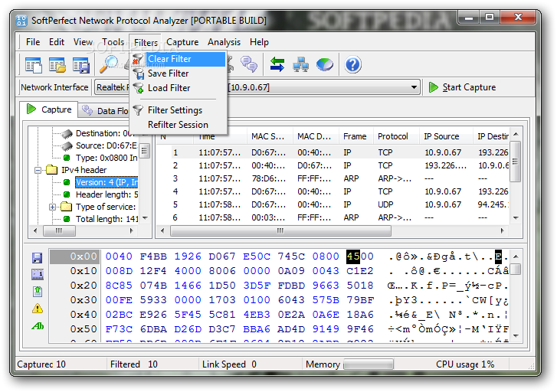Select packet row 2 in list

333,165
